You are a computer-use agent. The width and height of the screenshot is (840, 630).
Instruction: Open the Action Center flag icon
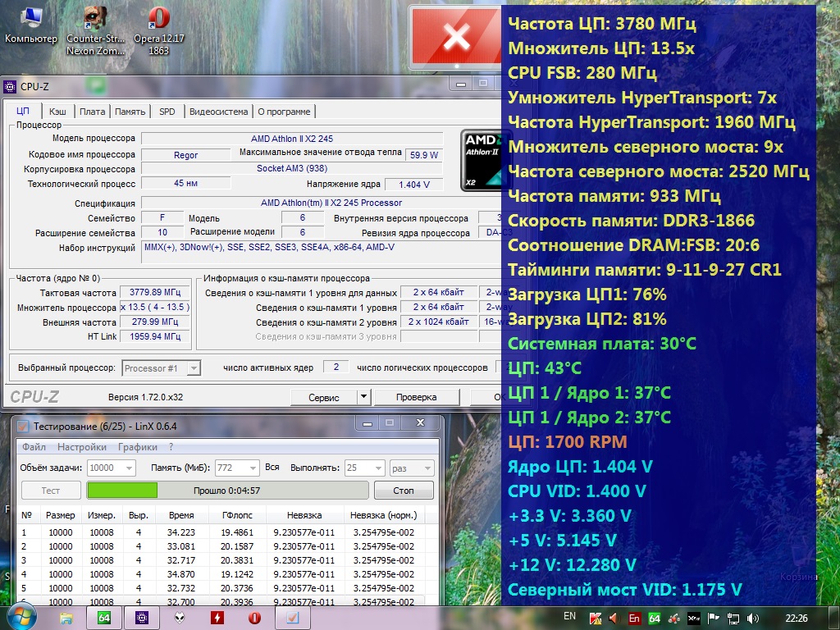(x=713, y=619)
